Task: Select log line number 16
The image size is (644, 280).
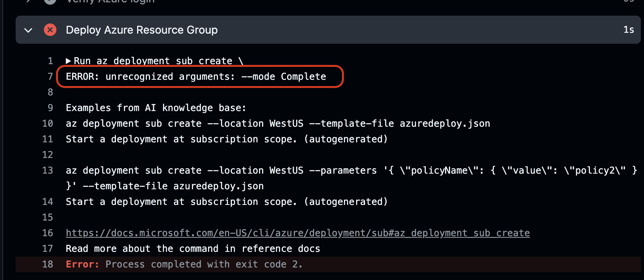Action: [48, 233]
